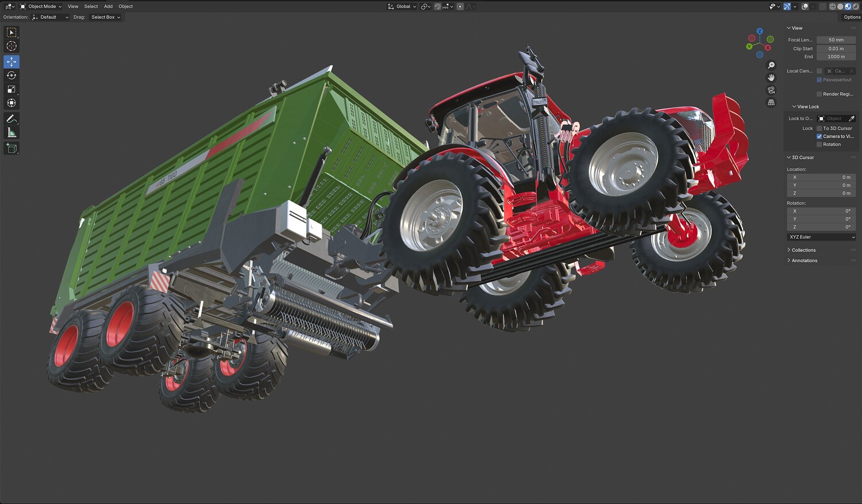
Task: Click the green Y axis on navigation gizmo
Action: [749, 47]
